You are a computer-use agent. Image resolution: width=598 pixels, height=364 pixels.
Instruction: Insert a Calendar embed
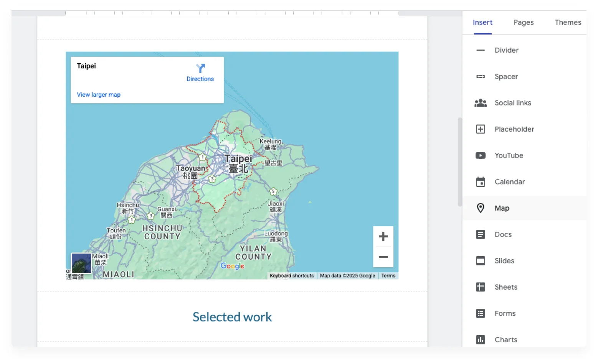(x=524, y=182)
